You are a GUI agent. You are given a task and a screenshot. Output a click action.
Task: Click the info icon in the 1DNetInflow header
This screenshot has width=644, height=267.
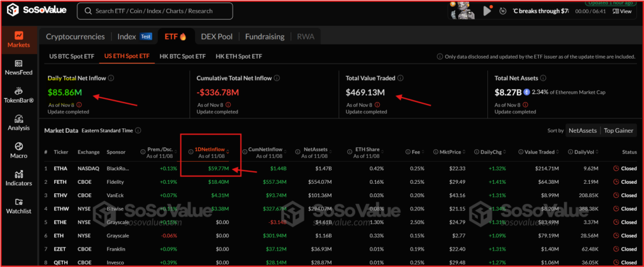point(191,152)
